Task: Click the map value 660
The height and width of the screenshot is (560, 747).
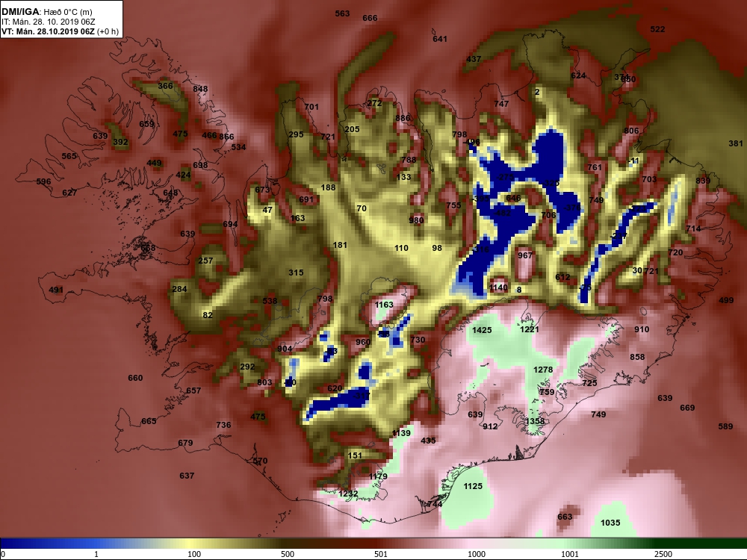Action: (135, 378)
